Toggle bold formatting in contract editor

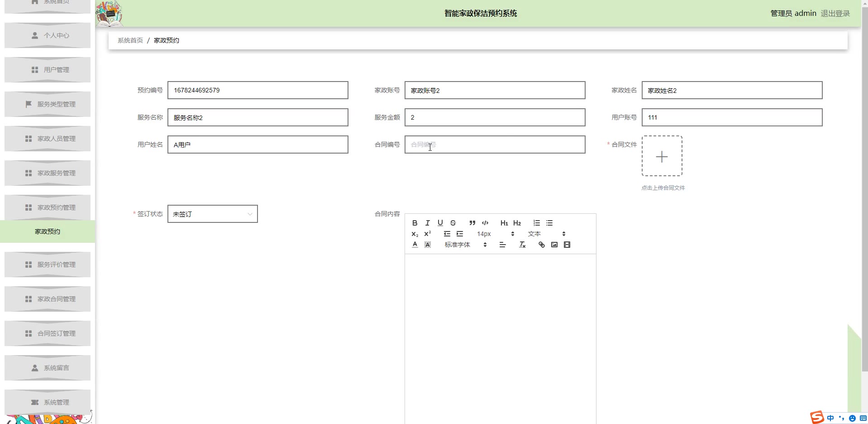[x=415, y=223]
